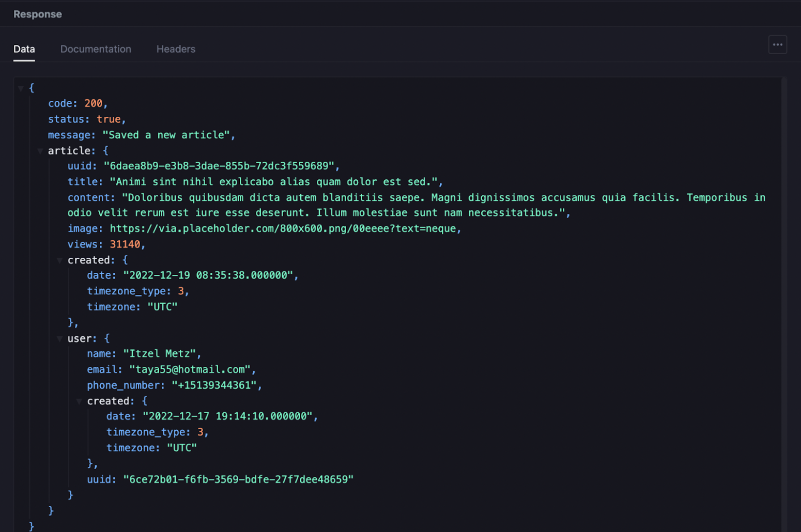The width and height of the screenshot is (801, 532).
Task: Click the placeholder image URL
Action: click(283, 228)
